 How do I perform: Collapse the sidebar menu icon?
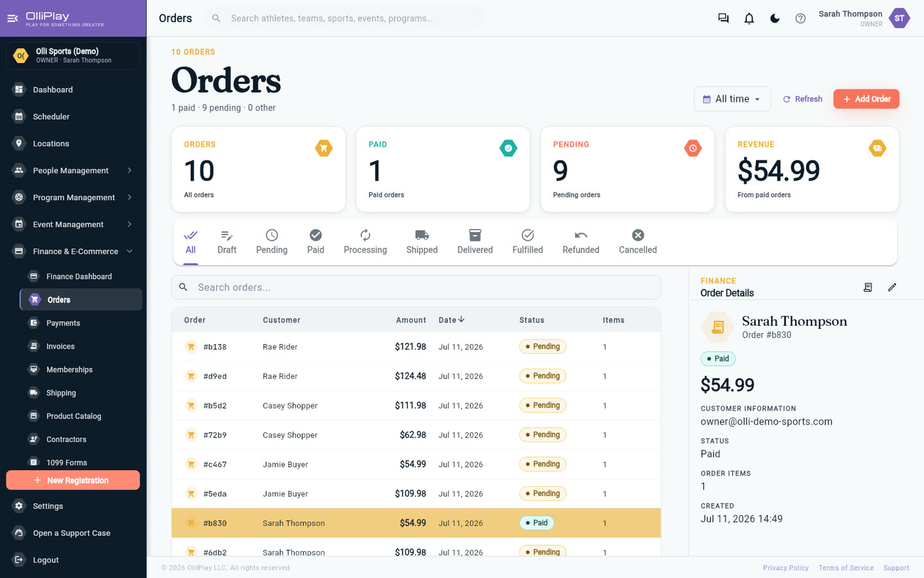12,19
